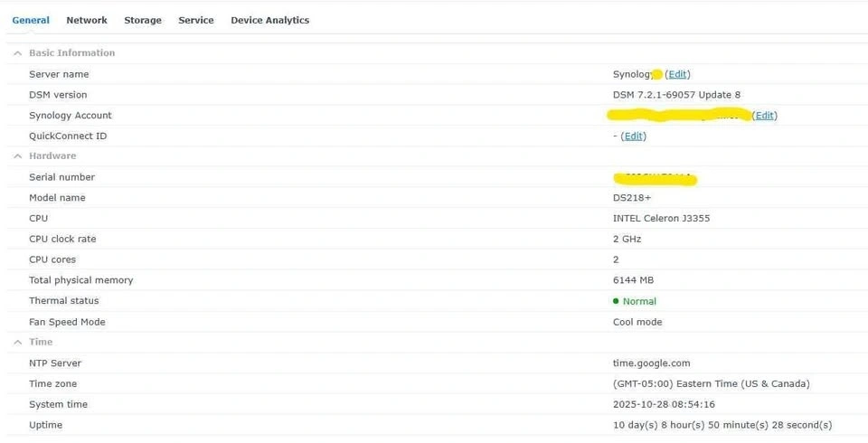Open the Storage tab
The height and width of the screenshot is (443, 868).
coord(143,20)
